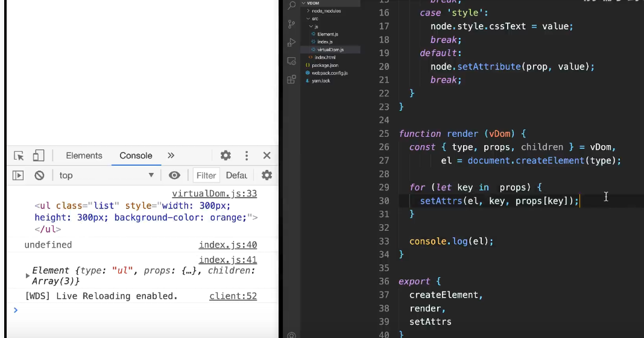The image size is (644, 338).
Task: Close the DevTools panel
Action: pyautogui.click(x=267, y=155)
